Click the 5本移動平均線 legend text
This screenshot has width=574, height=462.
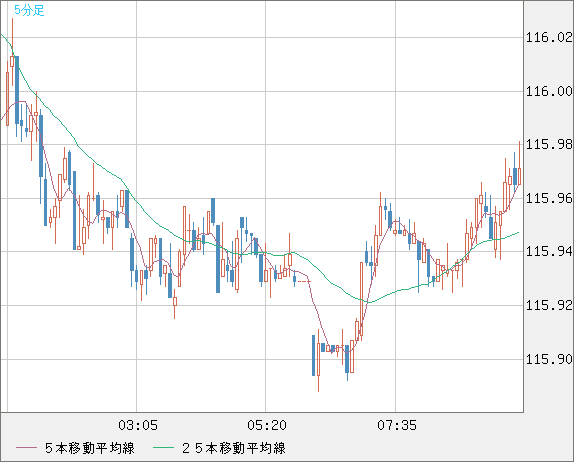[90, 448]
